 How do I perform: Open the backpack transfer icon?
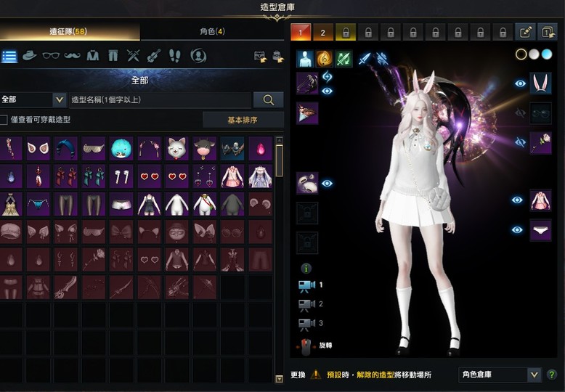[x=278, y=57]
